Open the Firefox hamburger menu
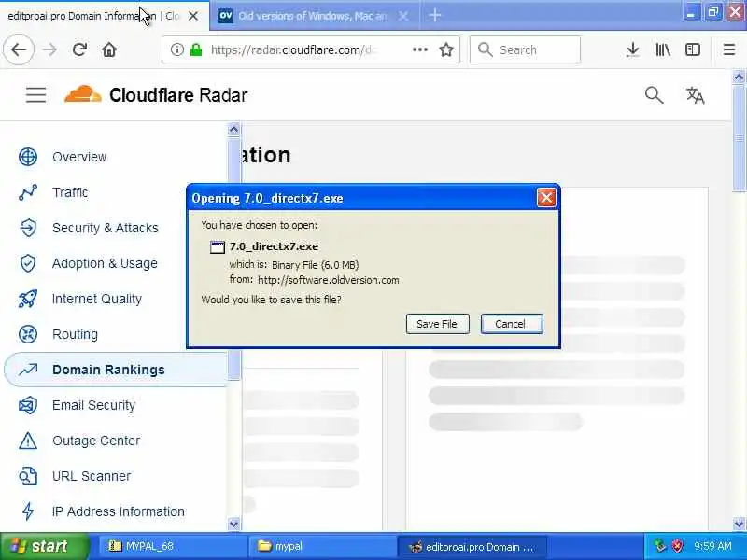The image size is (747, 560). pos(729,49)
